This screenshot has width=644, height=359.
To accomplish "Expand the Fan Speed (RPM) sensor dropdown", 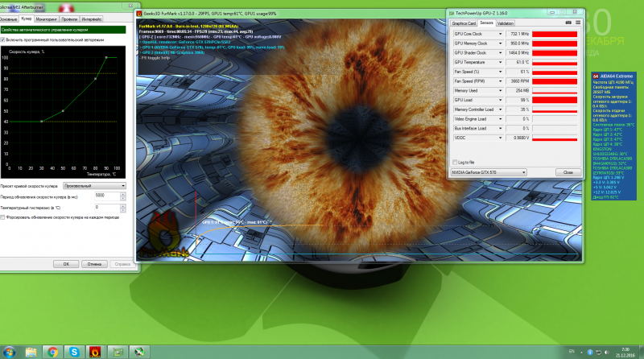I will 500,81.
